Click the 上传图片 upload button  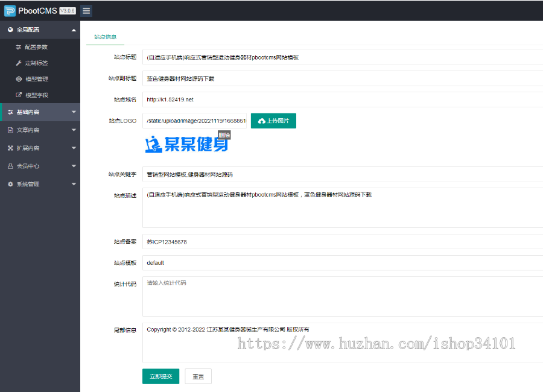[273, 121]
